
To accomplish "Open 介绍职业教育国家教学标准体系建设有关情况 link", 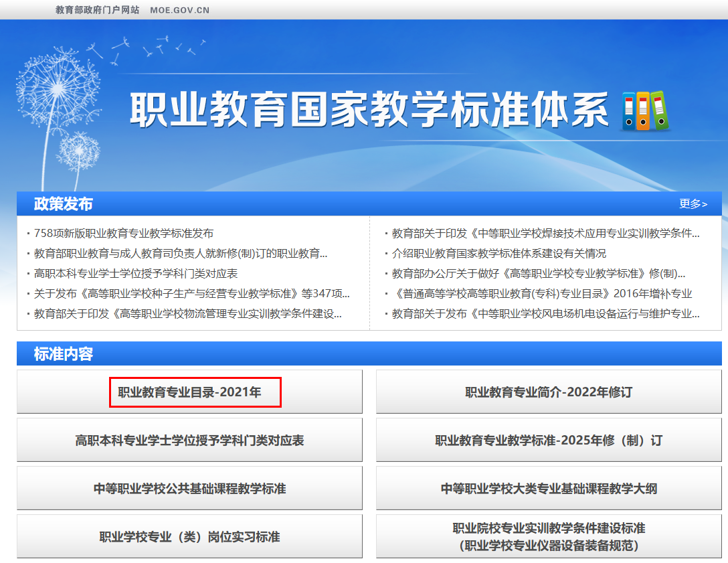I will (x=499, y=254).
